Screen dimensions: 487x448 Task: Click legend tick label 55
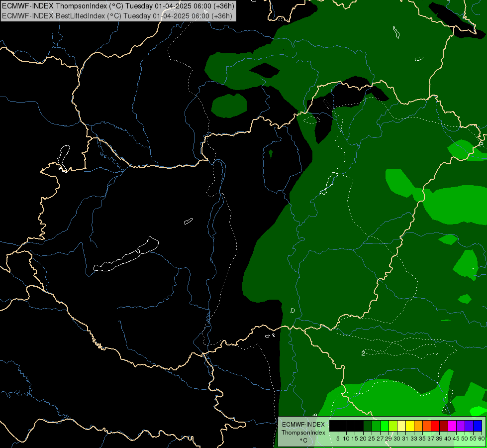[x=473, y=439]
